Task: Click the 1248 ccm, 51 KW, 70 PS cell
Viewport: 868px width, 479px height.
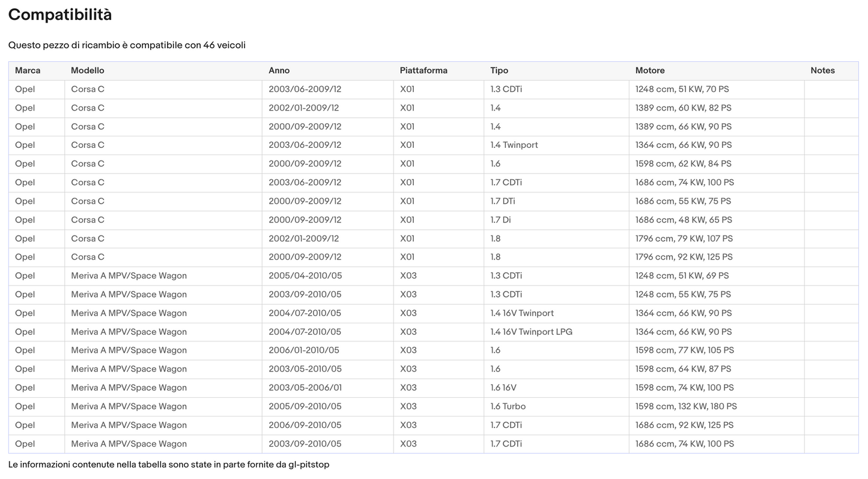Action: [x=682, y=89]
